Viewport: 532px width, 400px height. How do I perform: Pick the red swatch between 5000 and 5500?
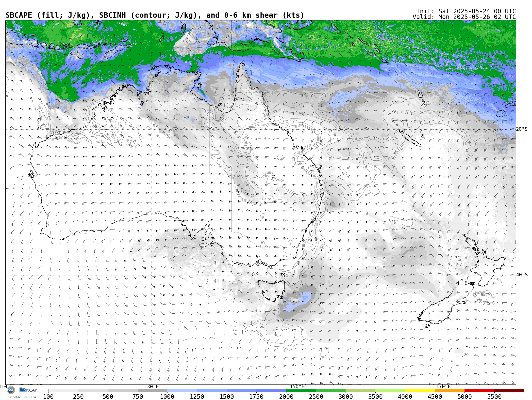(480, 391)
